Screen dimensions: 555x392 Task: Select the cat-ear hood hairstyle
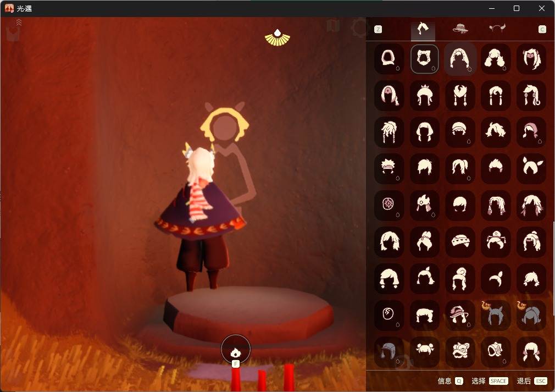point(425,59)
